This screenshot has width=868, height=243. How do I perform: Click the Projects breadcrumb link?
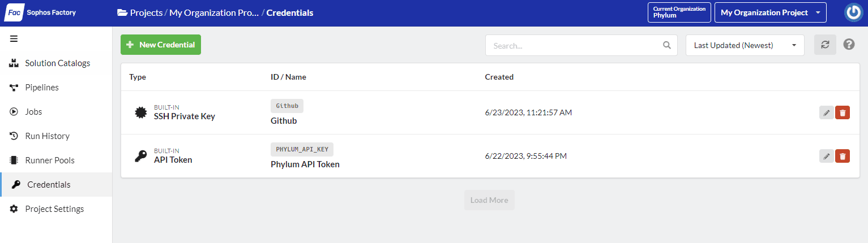coord(146,12)
